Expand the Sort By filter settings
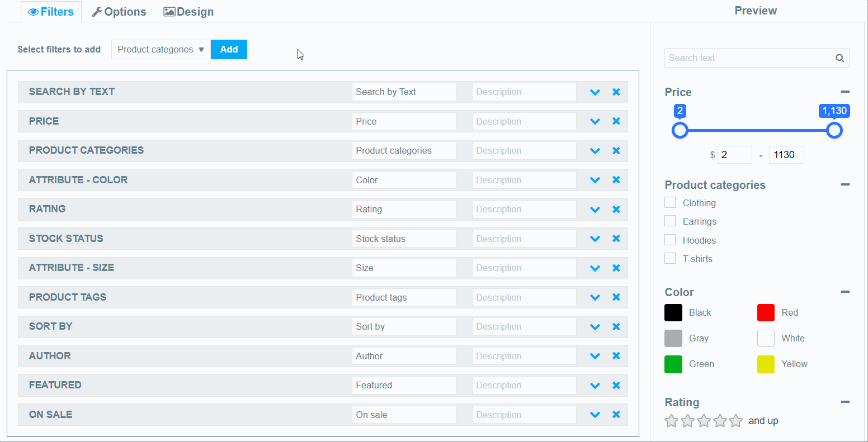The width and height of the screenshot is (868, 442). click(x=595, y=327)
